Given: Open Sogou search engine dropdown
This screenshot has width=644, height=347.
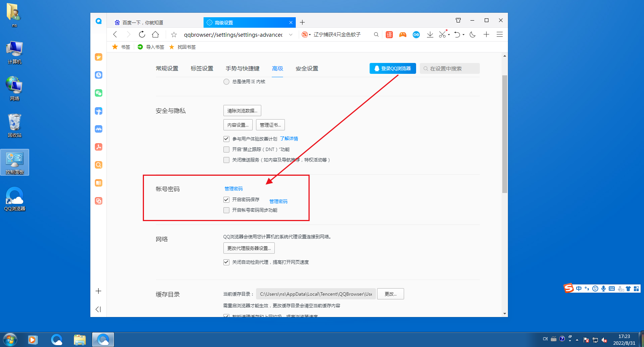Looking at the screenshot, I should click(307, 34).
